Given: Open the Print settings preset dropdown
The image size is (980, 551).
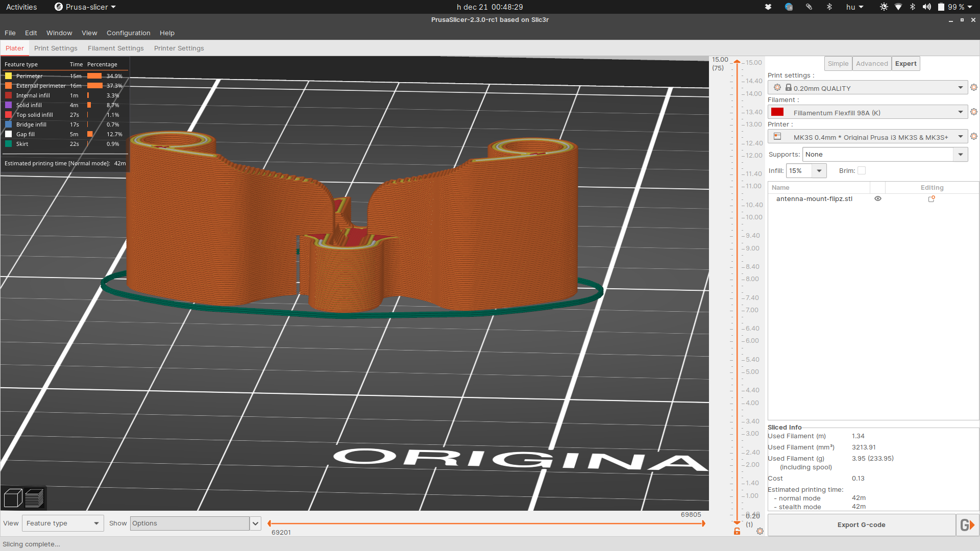Looking at the screenshot, I should pos(868,88).
